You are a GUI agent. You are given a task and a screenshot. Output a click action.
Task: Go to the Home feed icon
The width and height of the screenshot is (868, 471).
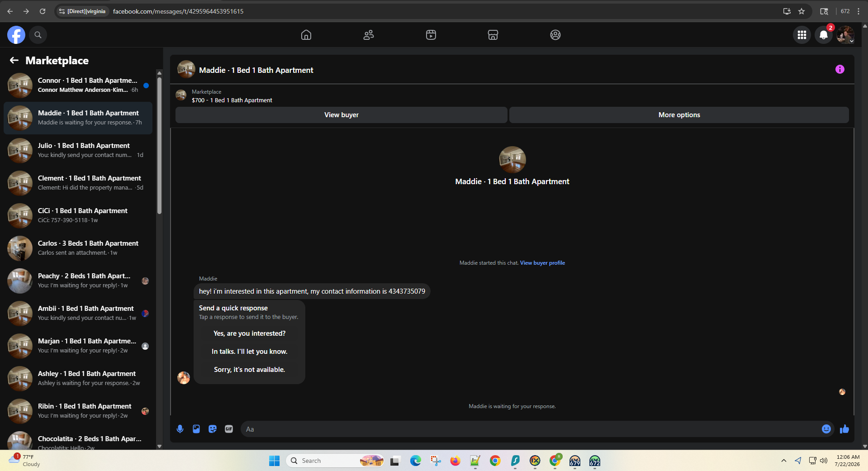(306, 35)
